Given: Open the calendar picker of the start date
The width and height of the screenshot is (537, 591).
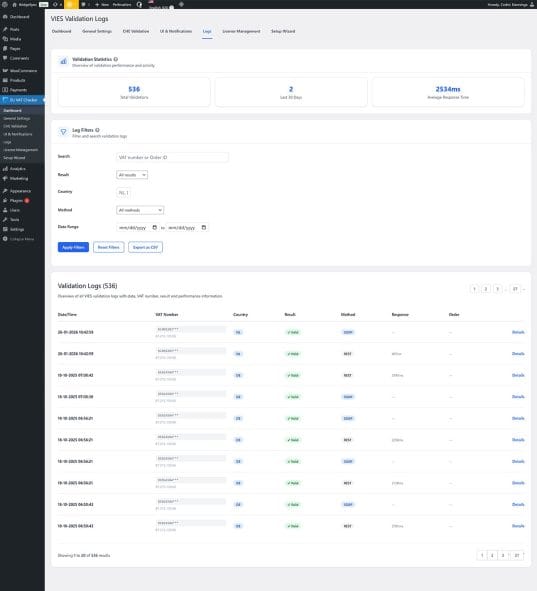Looking at the screenshot, I should (155, 227).
